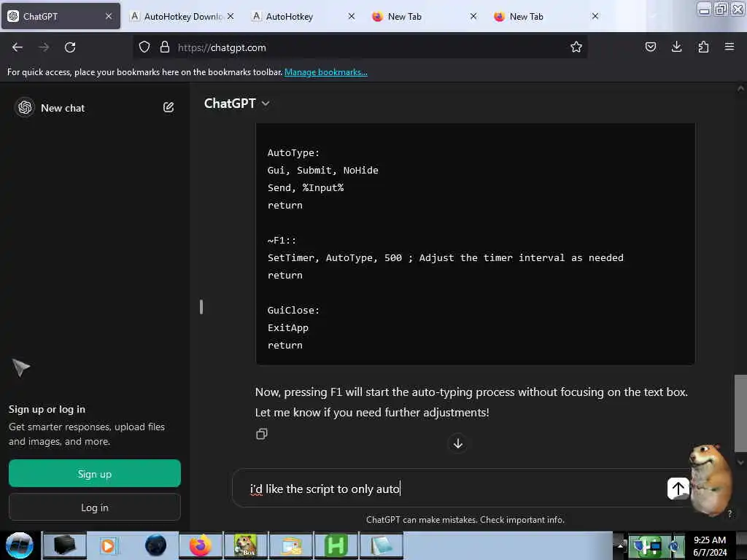Click the Sign up button

[94, 473]
